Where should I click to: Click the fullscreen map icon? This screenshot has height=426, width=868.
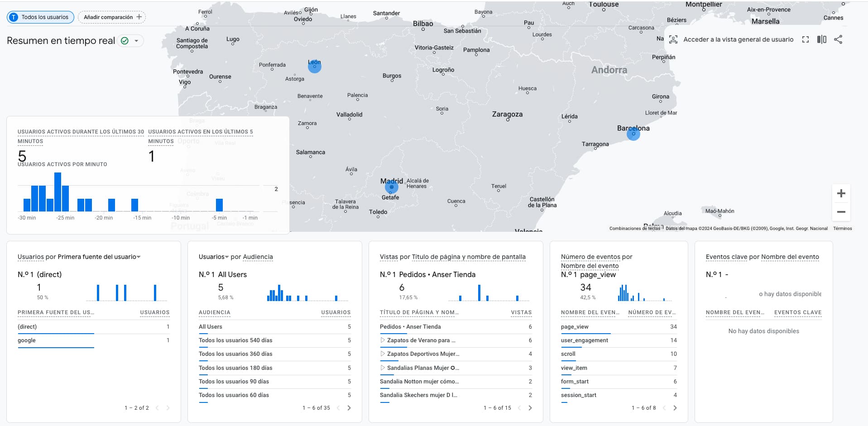click(x=805, y=40)
